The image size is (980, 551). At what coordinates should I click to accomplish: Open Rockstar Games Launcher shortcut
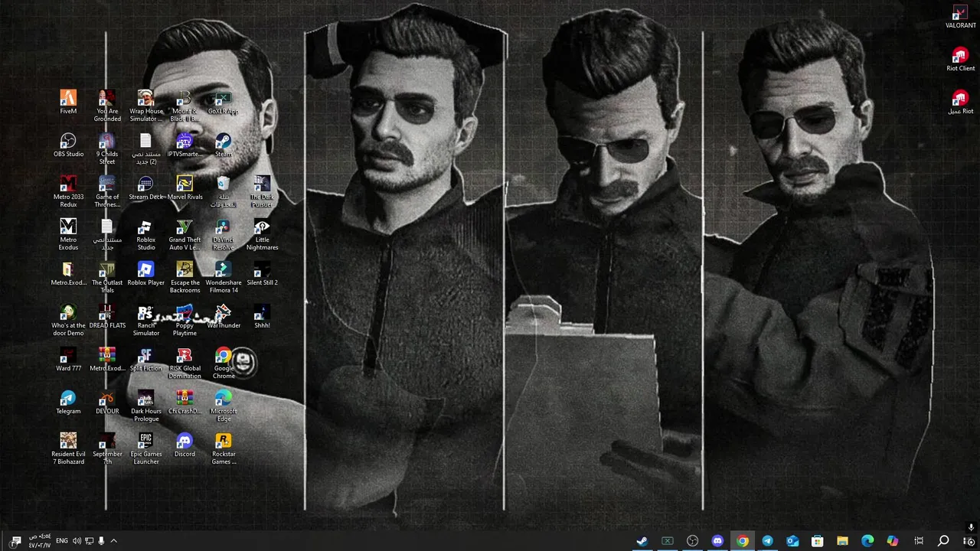pyautogui.click(x=223, y=448)
